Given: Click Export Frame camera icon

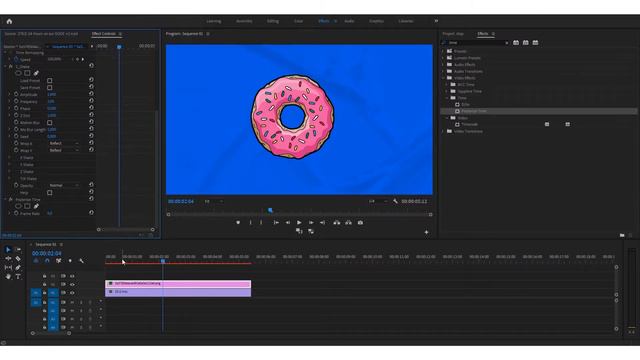Looking at the screenshot, I should coord(360,222).
